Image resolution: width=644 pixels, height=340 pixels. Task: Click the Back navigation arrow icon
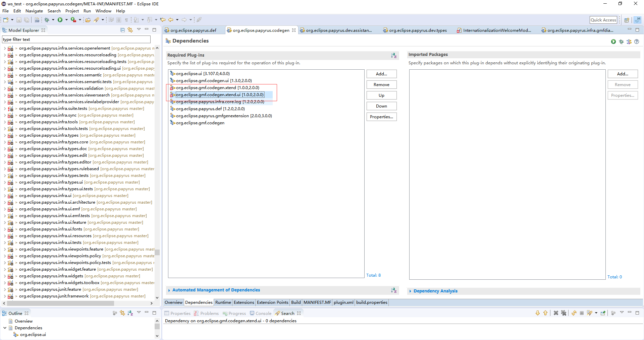click(x=171, y=20)
